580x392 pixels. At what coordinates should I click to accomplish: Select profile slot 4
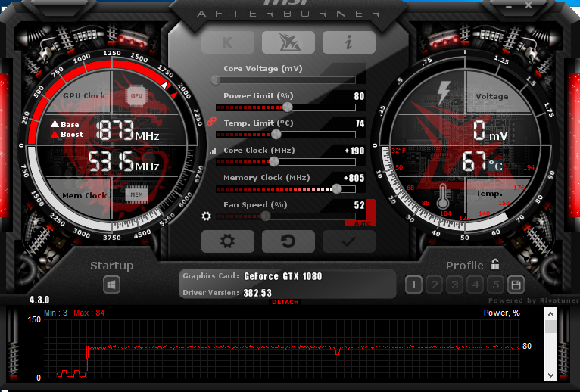point(476,285)
